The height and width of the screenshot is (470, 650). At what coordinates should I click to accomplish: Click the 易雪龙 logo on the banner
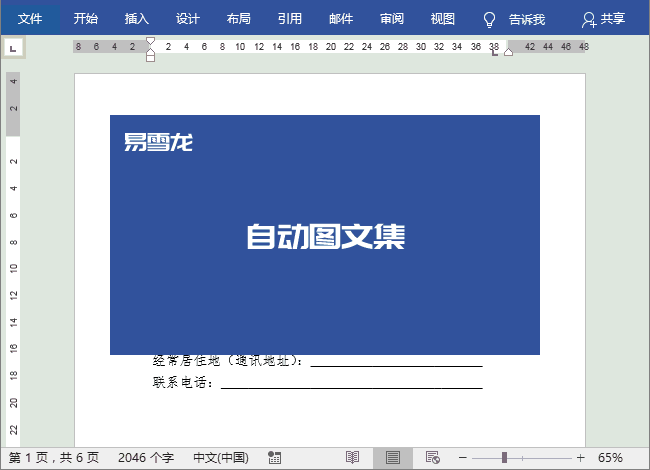158,142
